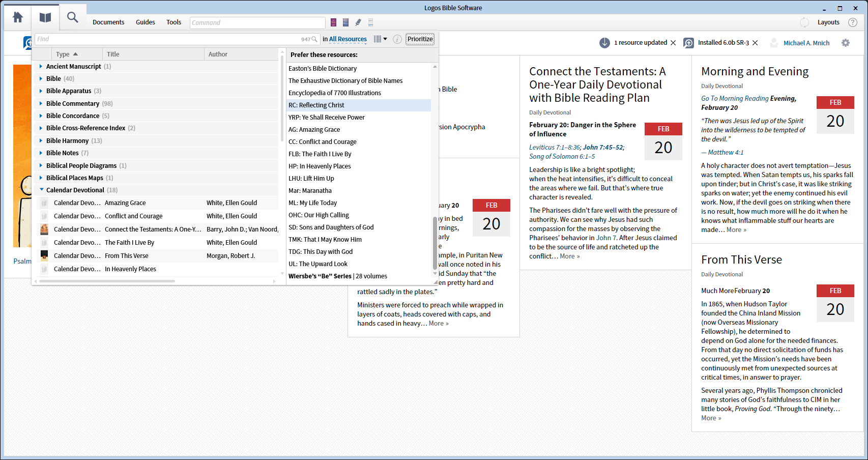The image size is (868, 460).
Task: Open the Home page icon
Action: click(x=18, y=17)
